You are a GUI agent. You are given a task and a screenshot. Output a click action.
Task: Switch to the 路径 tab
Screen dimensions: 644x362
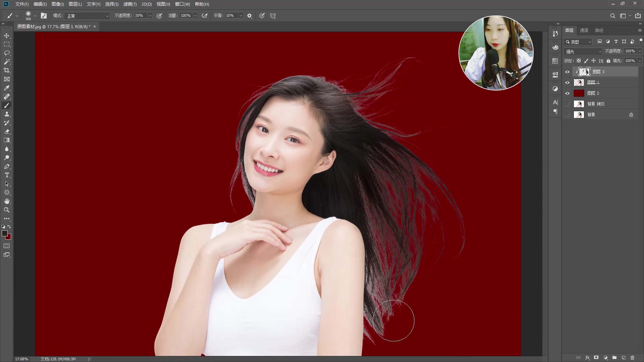pyautogui.click(x=599, y=30)
